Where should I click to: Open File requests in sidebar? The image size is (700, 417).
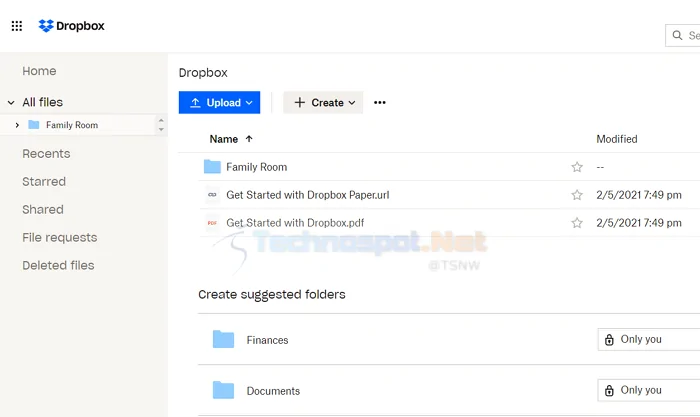pyautogui.click(x=60, y=238)
